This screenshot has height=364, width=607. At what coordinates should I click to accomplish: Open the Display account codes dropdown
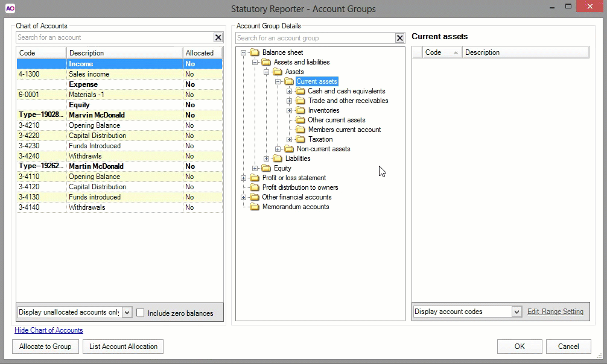click(516, 312)
